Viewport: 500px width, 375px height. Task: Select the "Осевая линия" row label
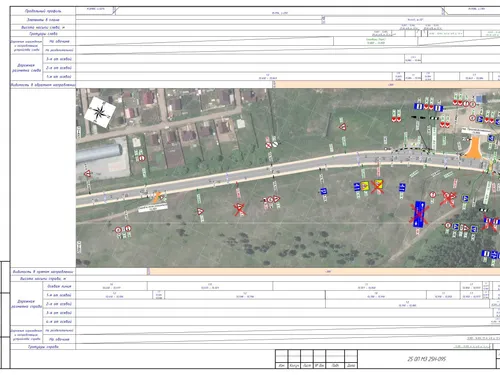tap(59, 286)
